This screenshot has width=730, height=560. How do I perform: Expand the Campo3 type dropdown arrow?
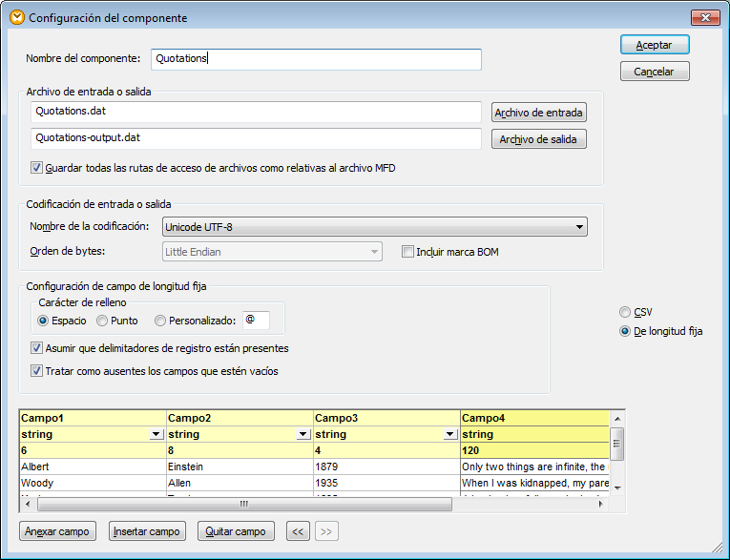coord(450,435)
